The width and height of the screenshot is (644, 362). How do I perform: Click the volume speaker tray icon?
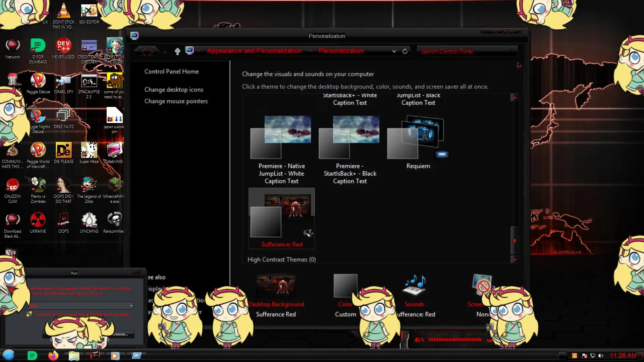click(x=601, y=356)
